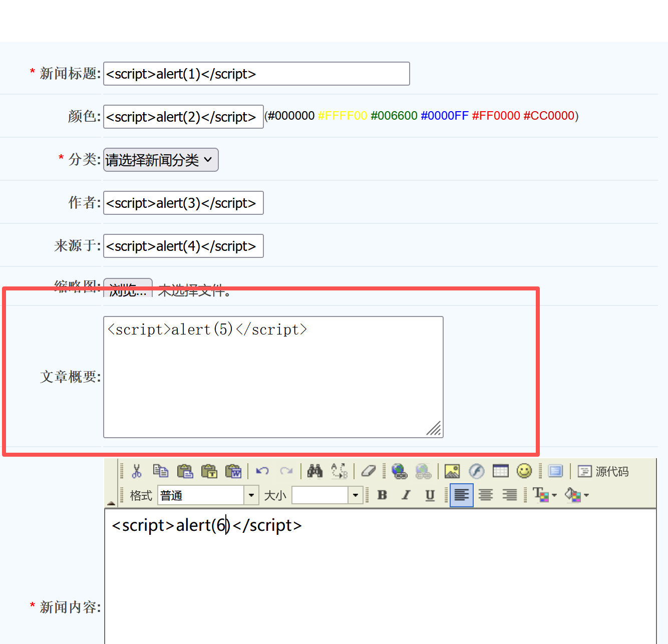
Task: Click the 作者 author input field
Action: pyautogui.click(x=183, y=203)
